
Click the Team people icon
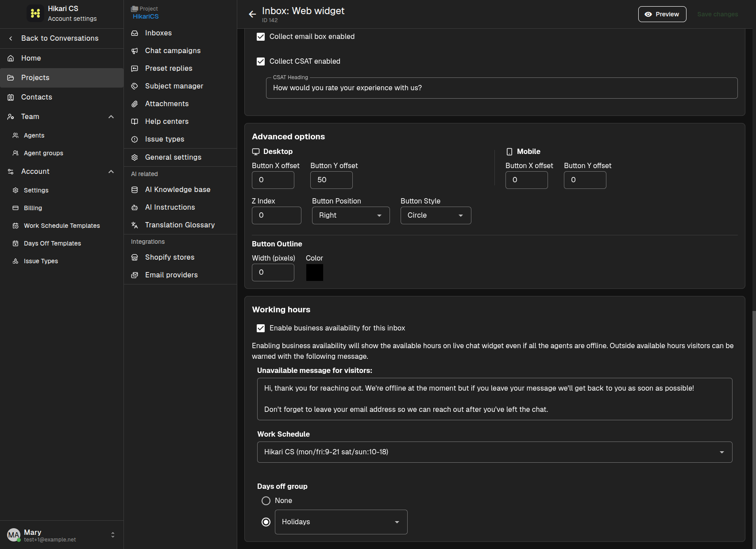click(x=11, y=117)
